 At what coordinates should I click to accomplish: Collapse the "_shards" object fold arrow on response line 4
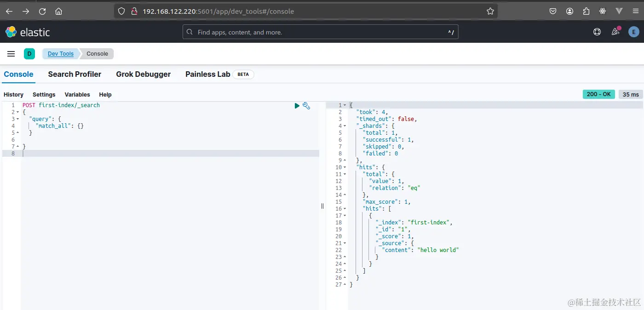pyautogui.click(x=345, y=126)
